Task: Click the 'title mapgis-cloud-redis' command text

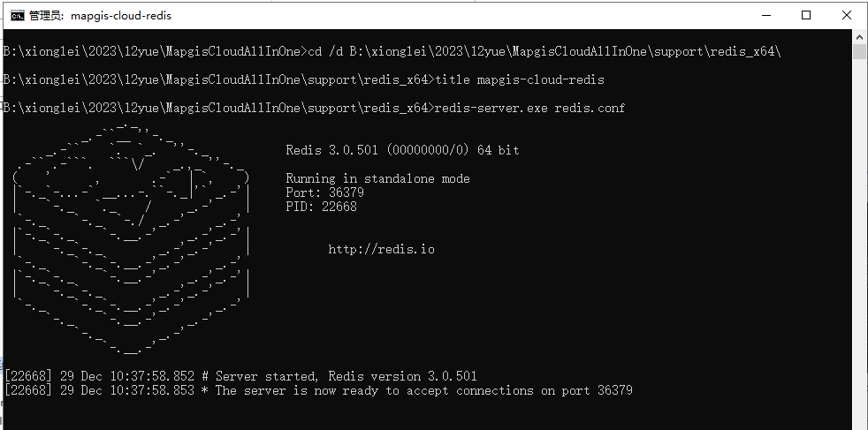Action: tap(520, 79)
